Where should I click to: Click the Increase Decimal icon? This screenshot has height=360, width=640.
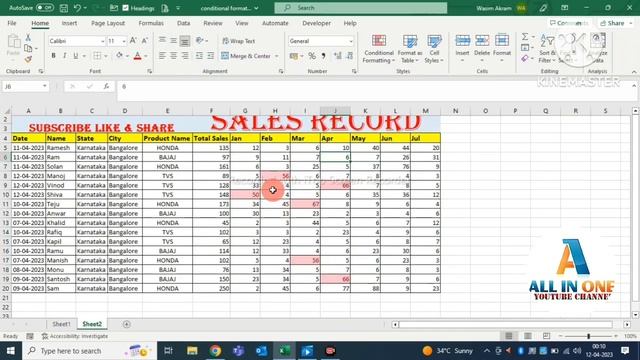pos(338,56)
